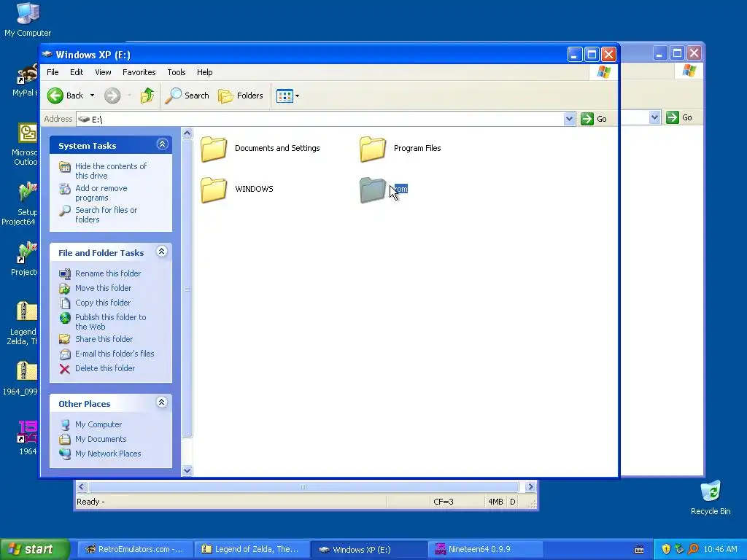Switch to Nineteen64 0.9.9 taskbar item
This screenshot has height=560, width=747.
(x=485, y=550)
